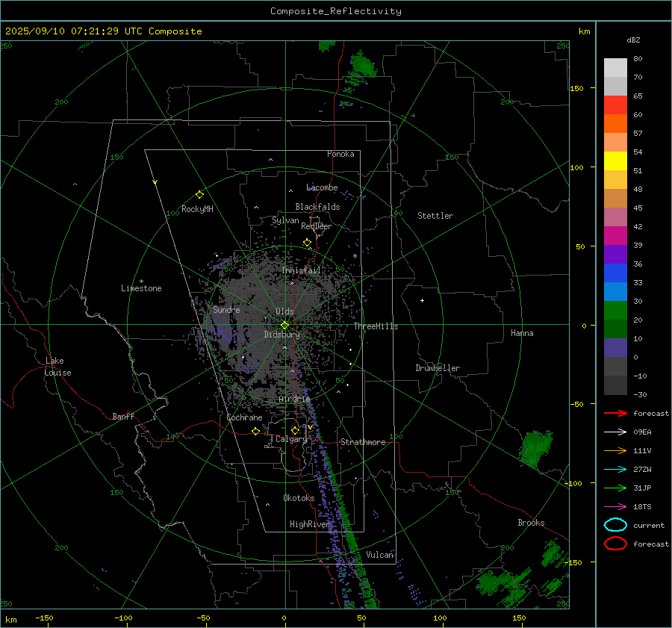Click the yellow chevron marker east of Calgary

coord(310,427)
